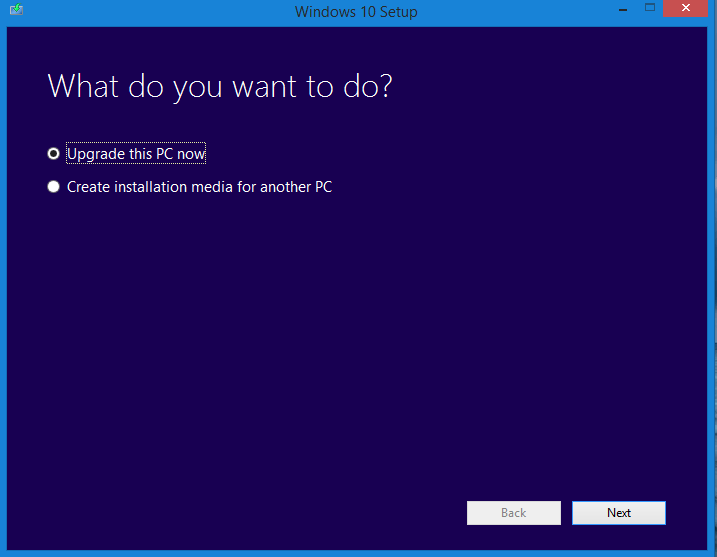Maximize the Windows 10 Setup window
717x557 pixels.
(650, 8)
